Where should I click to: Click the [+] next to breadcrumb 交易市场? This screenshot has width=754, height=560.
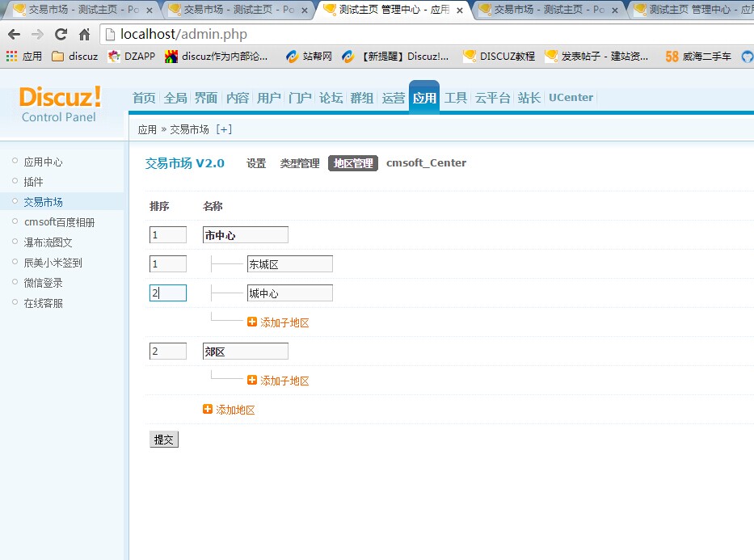point(224,129)
